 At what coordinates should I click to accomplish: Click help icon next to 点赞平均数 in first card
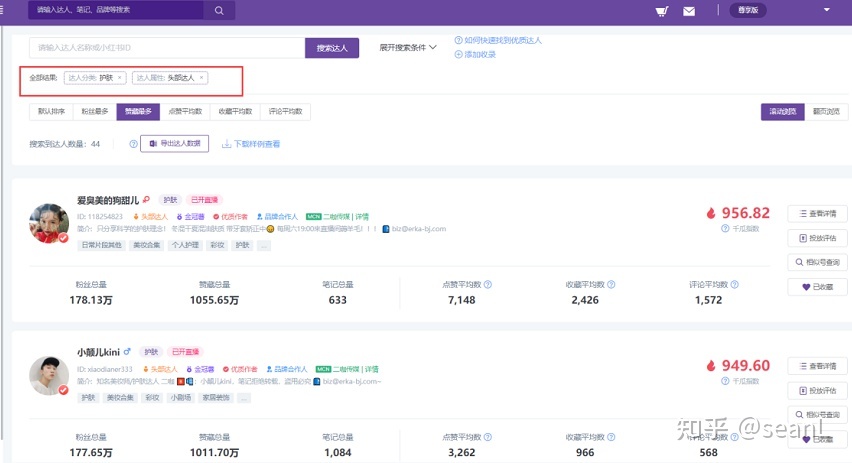(487, 285)
